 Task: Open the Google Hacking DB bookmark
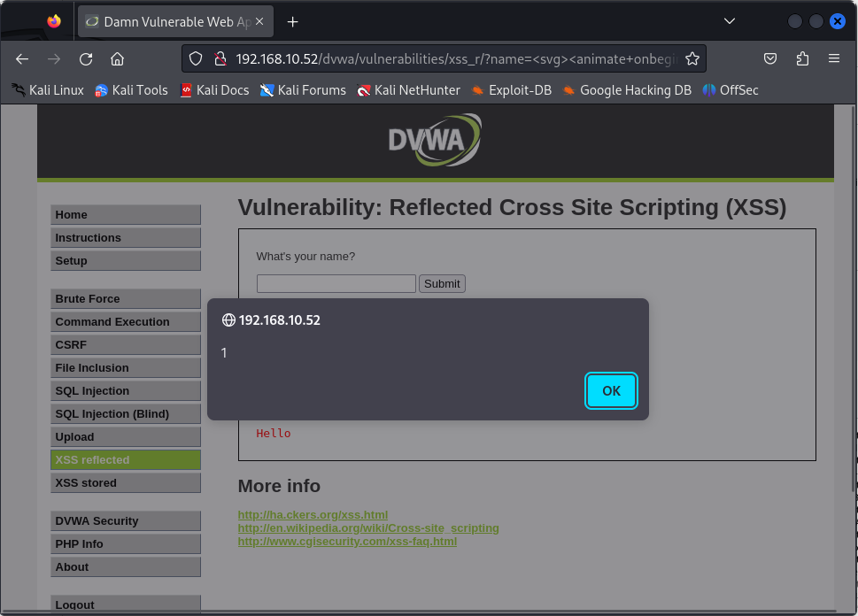click(627, 90)
